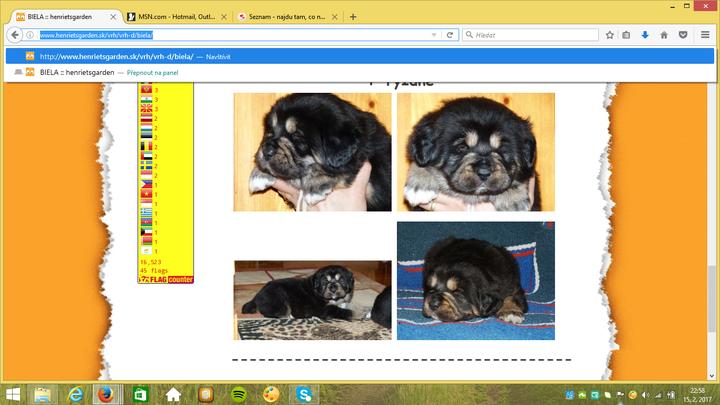Viewport: 720px width, 405px height.
Task: Open the Pocket shield icon in toolbar
Action: pyautogui.click(x=683, y=35)
